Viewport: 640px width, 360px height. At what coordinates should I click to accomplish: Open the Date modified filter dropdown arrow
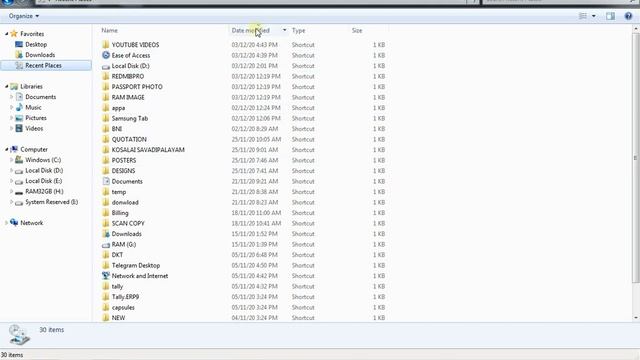(284, 31)
